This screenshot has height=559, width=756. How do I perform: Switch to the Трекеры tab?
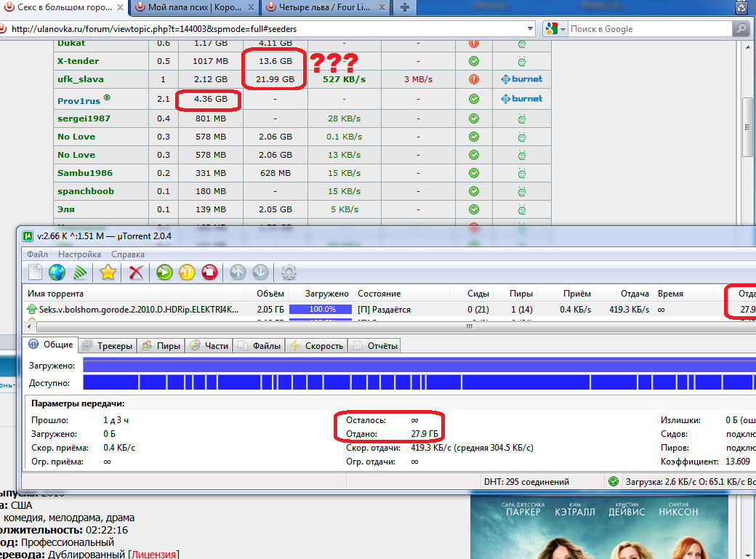(108, 346)
